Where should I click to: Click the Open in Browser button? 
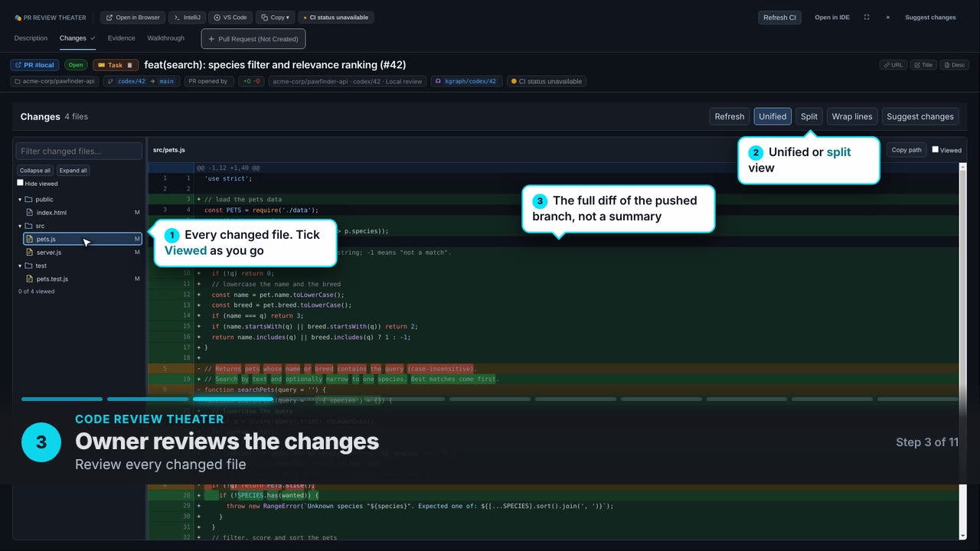[x=132, y=17]
